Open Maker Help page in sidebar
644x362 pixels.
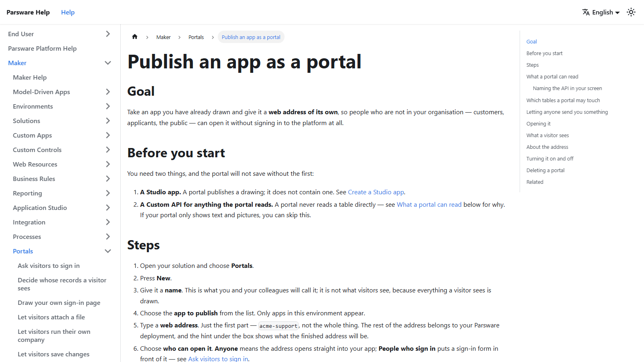[x=30, y=77]
